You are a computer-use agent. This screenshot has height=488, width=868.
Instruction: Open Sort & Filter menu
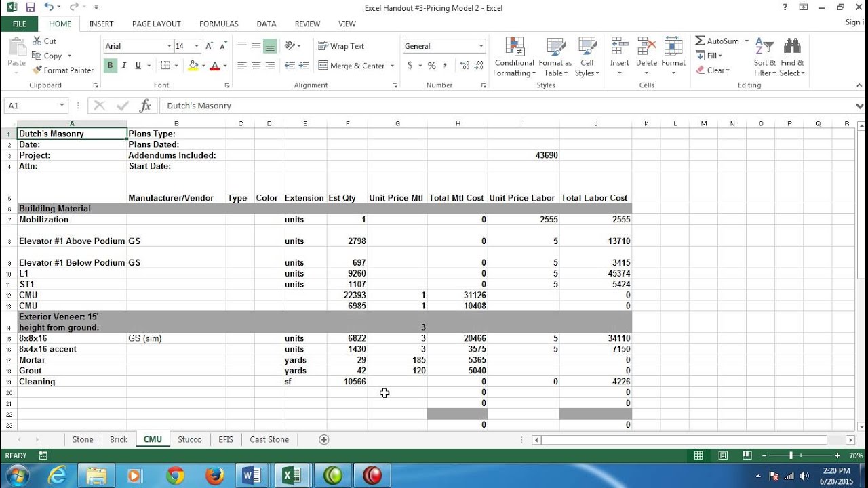click(x=764, y=57)
